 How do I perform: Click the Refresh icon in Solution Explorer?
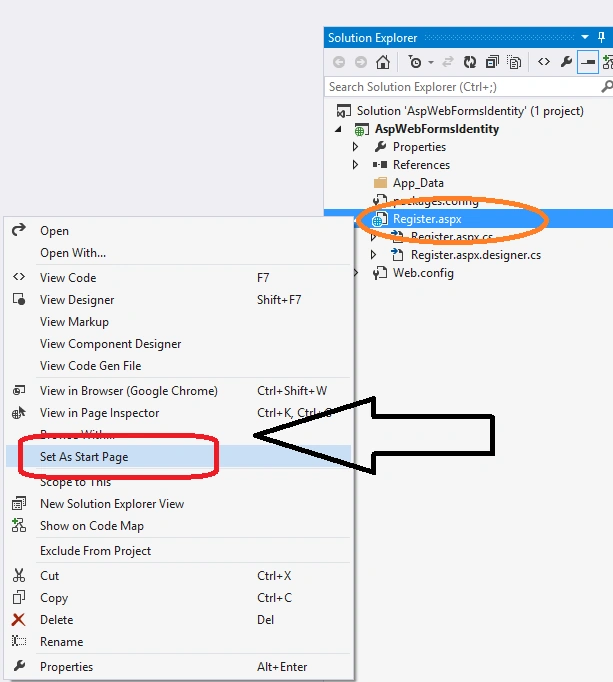470,62
